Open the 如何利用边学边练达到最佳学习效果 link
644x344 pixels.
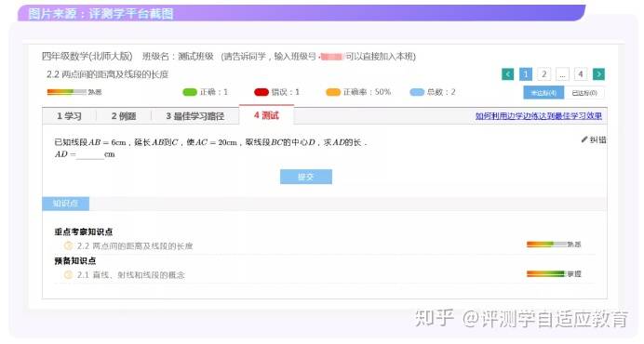pyautogui.click(x=539, y=116)
